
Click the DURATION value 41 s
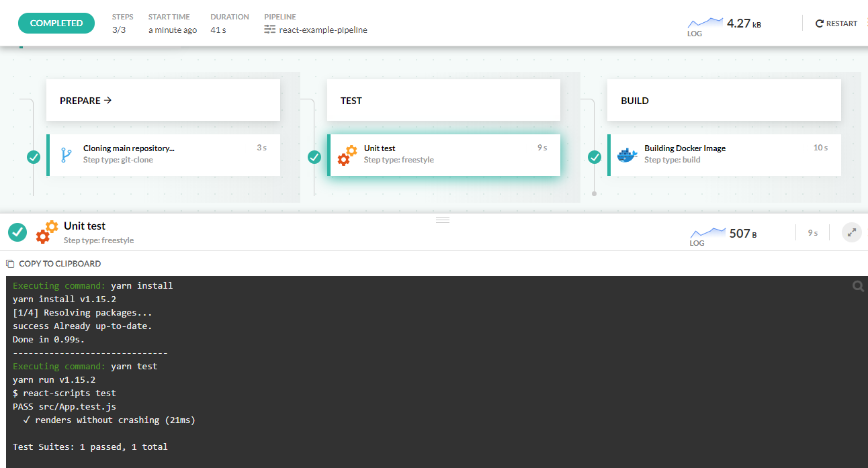[x=218, y=30]
